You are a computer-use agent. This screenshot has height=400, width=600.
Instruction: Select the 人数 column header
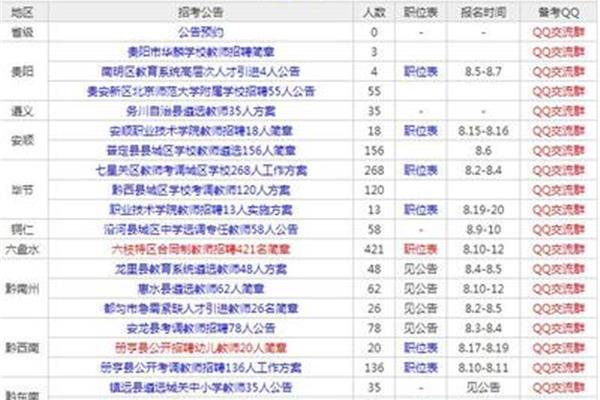click(374, 13)
